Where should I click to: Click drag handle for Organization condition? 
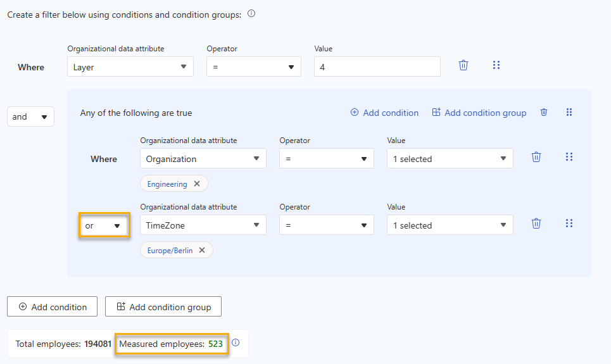(569, 157)
